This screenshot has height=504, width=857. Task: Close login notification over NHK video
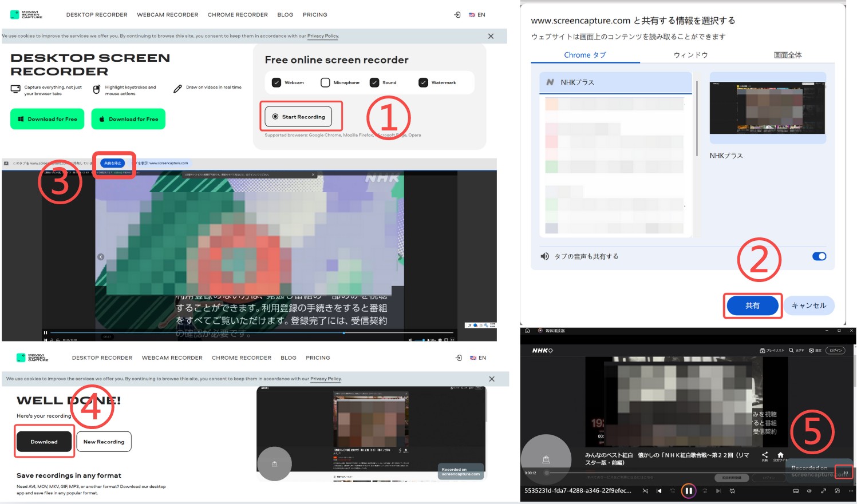pos(313,174)
